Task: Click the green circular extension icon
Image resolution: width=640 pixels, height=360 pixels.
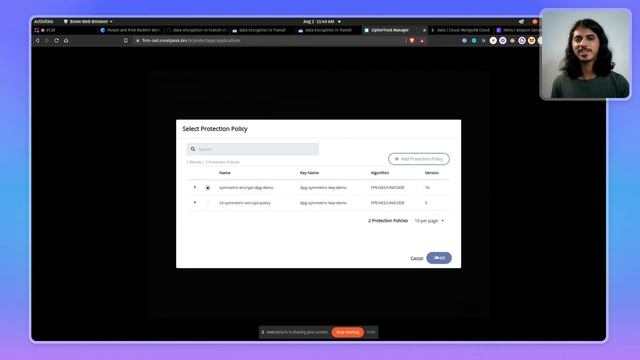Action: pos(474,40)
